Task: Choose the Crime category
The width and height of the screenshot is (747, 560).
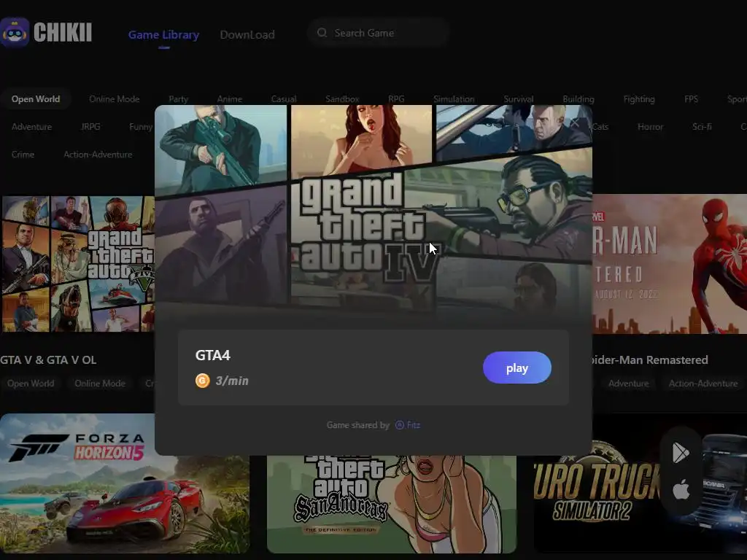Action: coord(23,155)
